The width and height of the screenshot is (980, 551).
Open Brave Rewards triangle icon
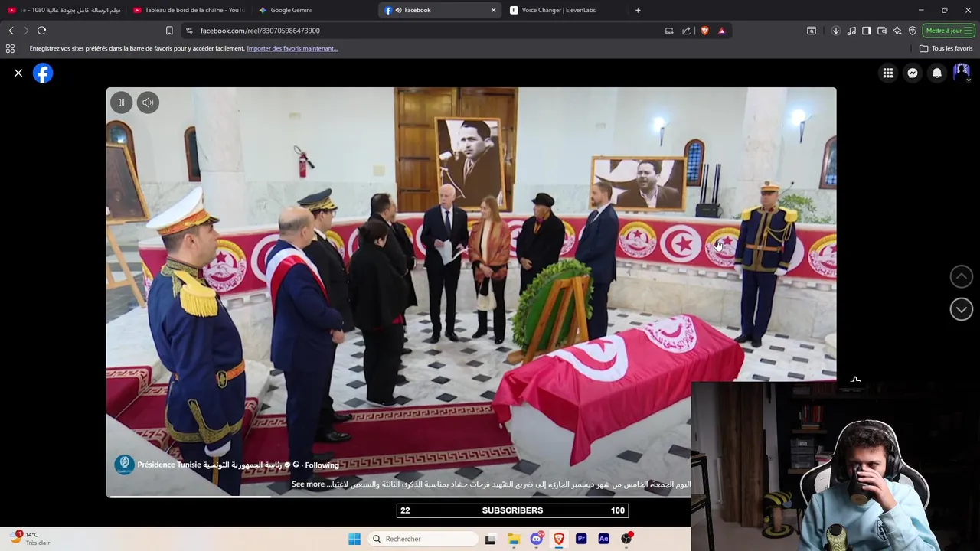[x=722, y=31]
